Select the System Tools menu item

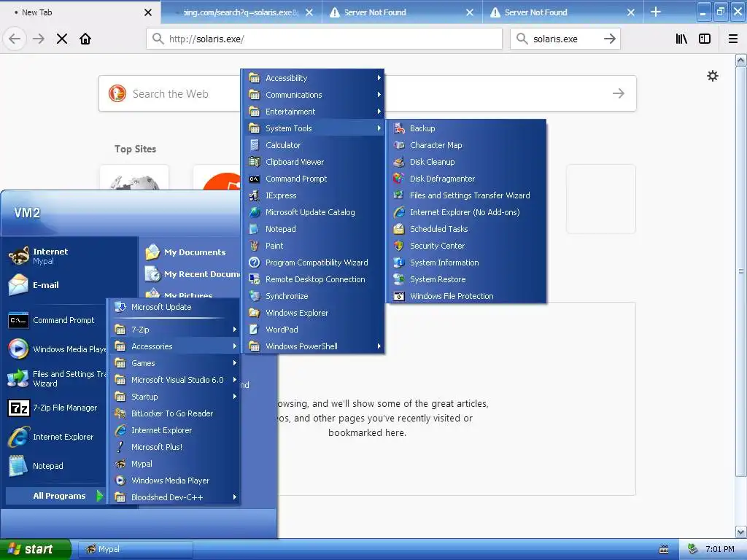coord(314,128)
